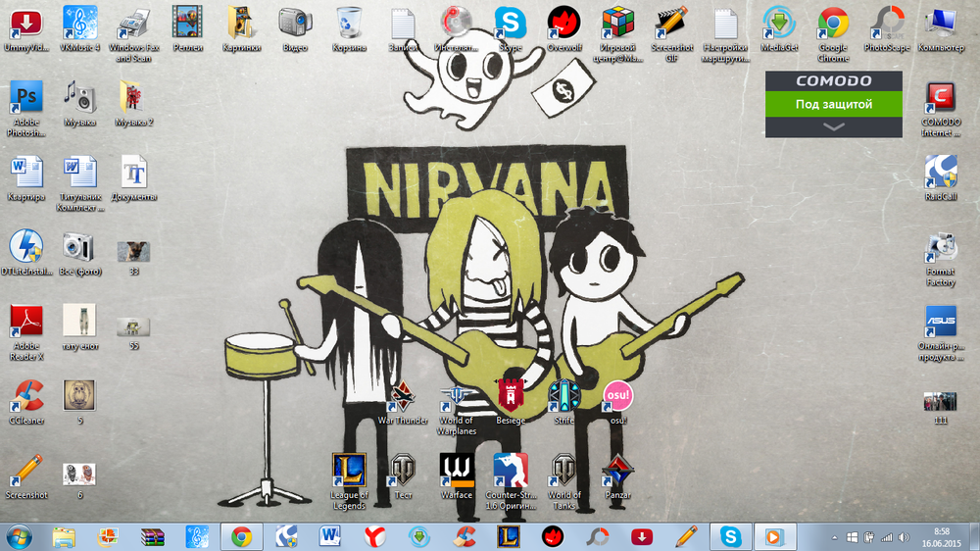Viewport: 980px width, 551px height.
Task: Open the Картинки folder on desktop
Action: tap(241, 28)
